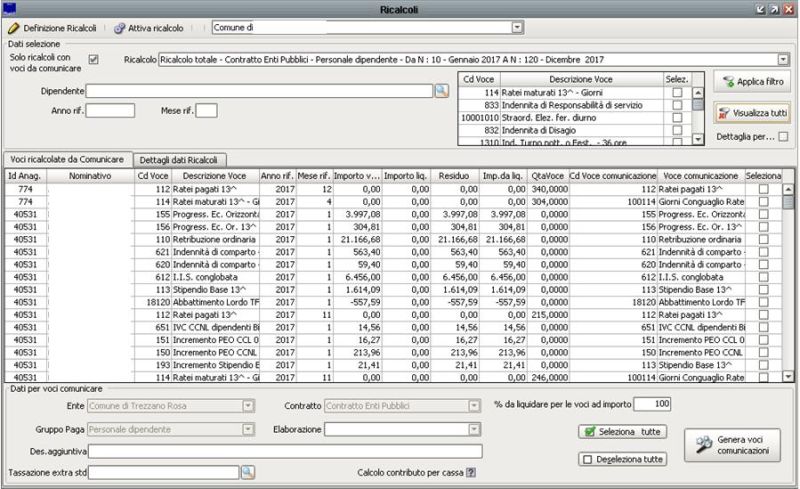This screenshot has height=489, width=800.
Task: Open the Comune di dropdown
Action: [x=517, y=30]
